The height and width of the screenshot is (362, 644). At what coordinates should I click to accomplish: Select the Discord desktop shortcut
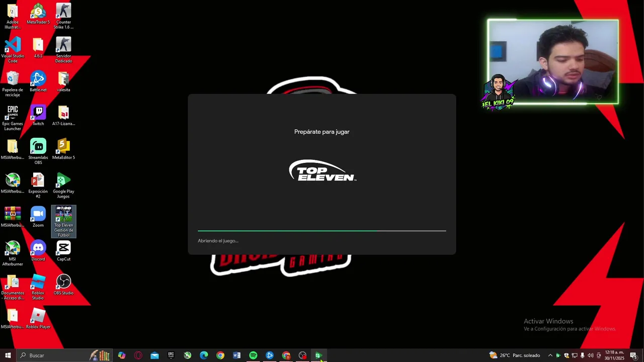38,251
